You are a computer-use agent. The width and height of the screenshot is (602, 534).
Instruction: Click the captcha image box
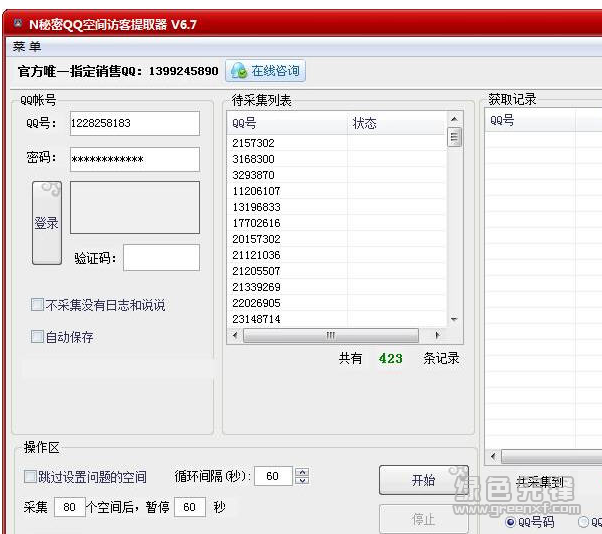tap(135, 208)
